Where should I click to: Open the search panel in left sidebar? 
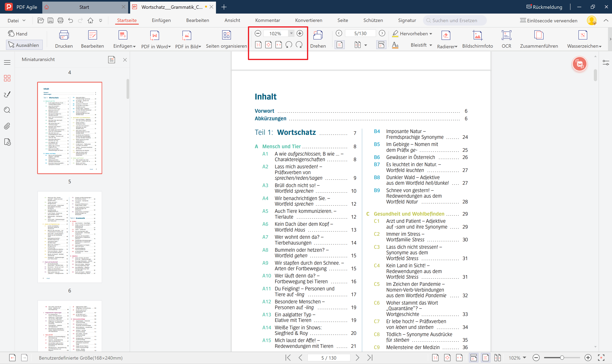click(x=7, y=110)
